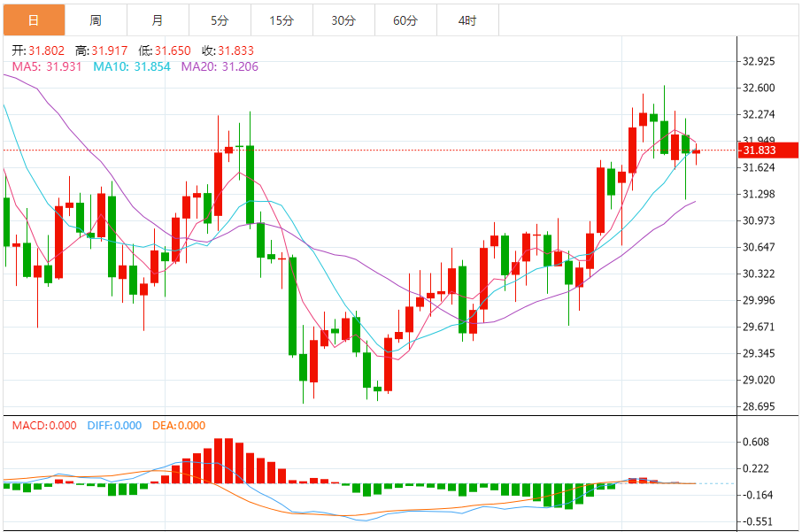Click the 29.996 price axis label
The image size is (802, 532).
click(759, 300)
